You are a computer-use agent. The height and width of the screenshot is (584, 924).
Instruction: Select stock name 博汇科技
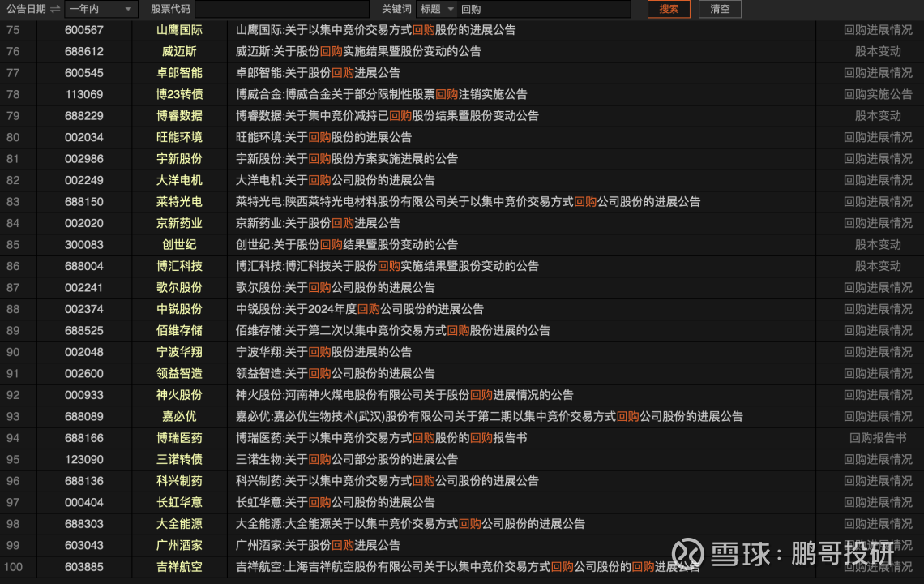179,266
